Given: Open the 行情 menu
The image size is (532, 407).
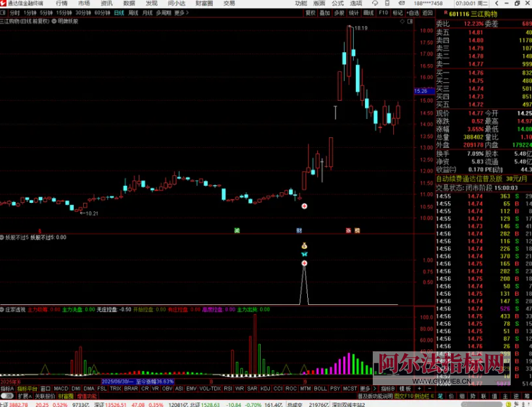Looking at the screenshot, I should tap(62, 4).
